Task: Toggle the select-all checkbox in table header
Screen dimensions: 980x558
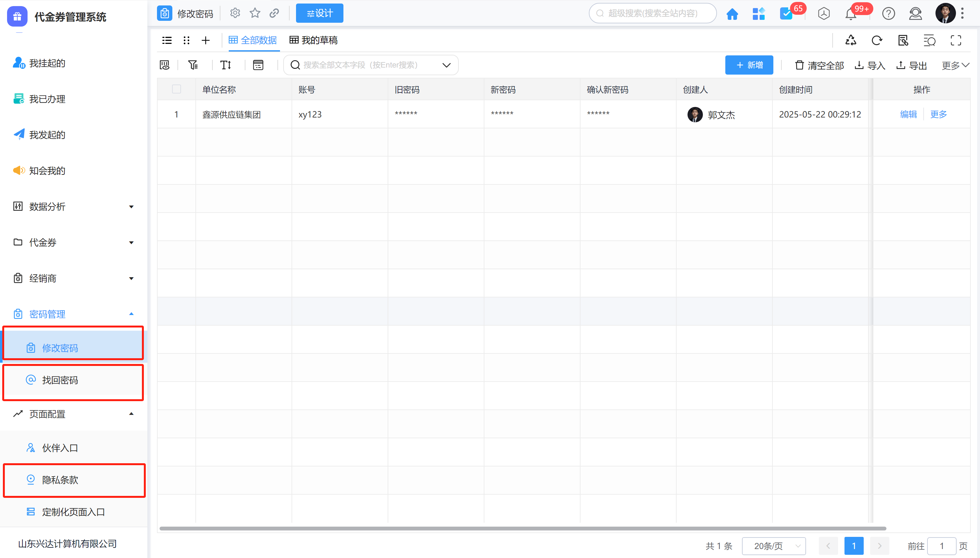Action: pyautogui.click(x=177, y=89)
